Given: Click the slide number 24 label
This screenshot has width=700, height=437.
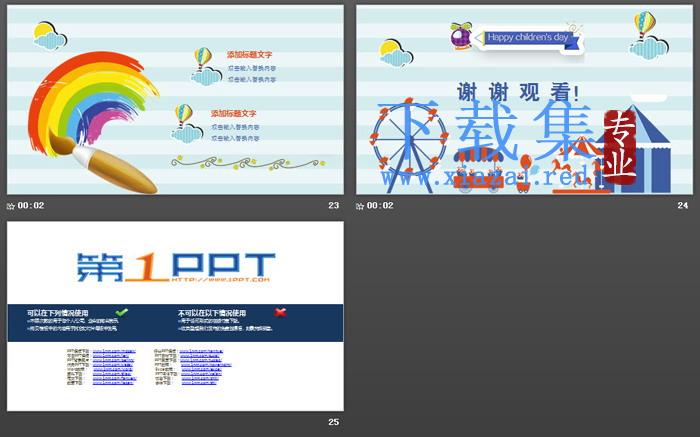Looking at the screenshot, I should (x=683, y=205).
